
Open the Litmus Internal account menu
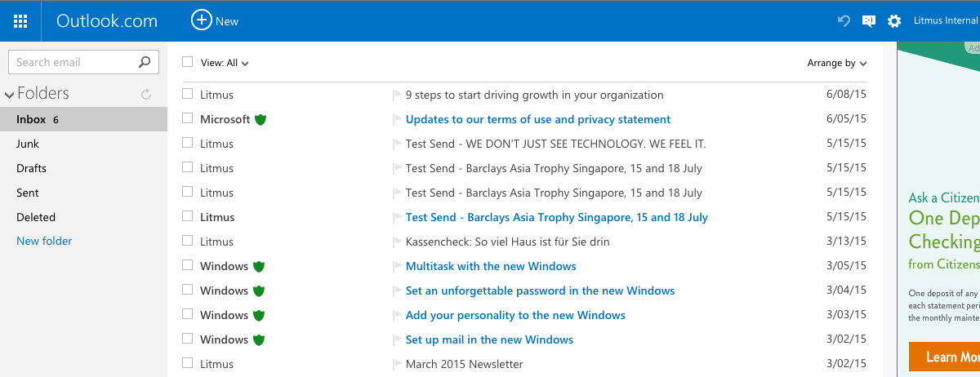coord(946,21)
